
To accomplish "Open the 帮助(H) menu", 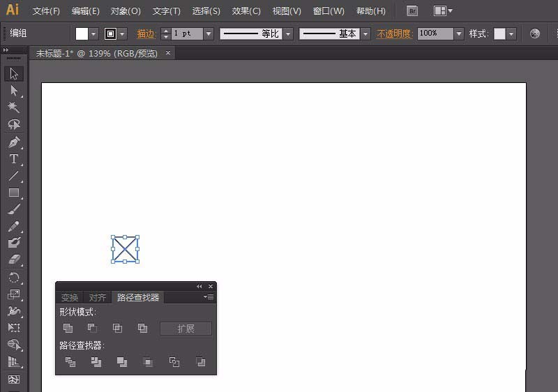I will [371, 11].
